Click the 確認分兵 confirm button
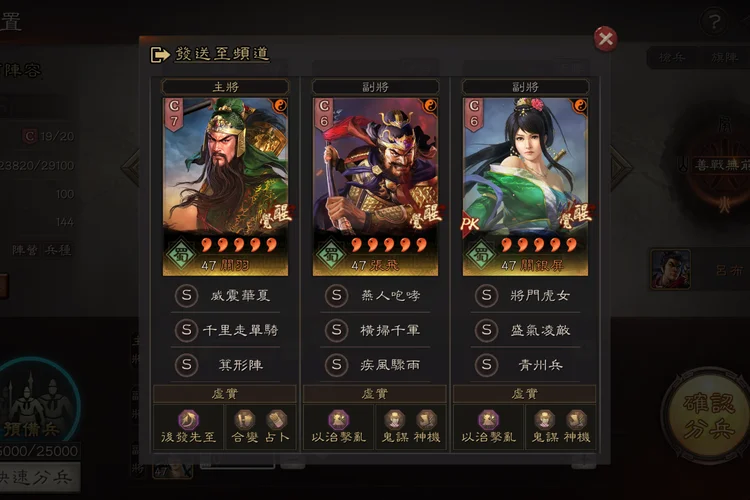The height and width of the screenshot is (500, 750). pyautogui.click(x=708, y=415)
